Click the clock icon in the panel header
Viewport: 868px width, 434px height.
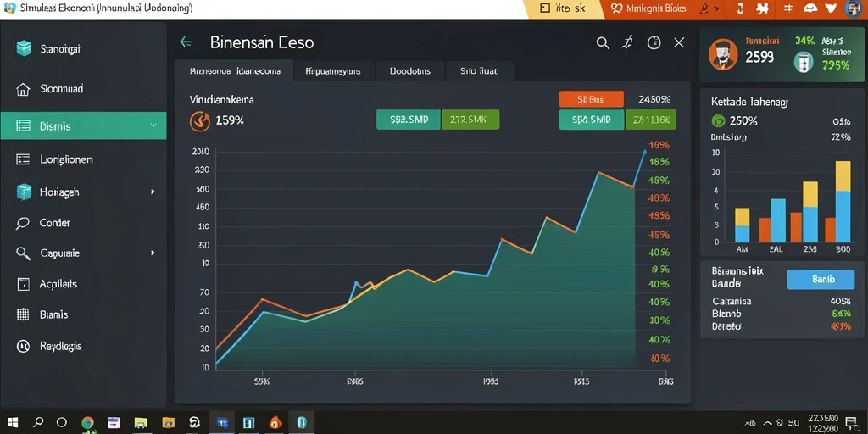(654, 42)
